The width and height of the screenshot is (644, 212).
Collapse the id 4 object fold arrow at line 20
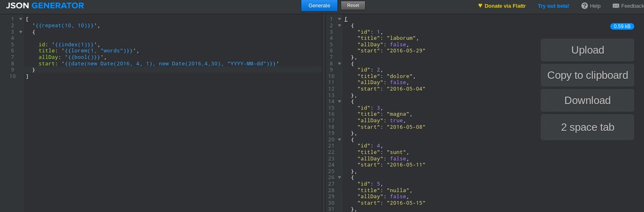click(x=339, y=139)
